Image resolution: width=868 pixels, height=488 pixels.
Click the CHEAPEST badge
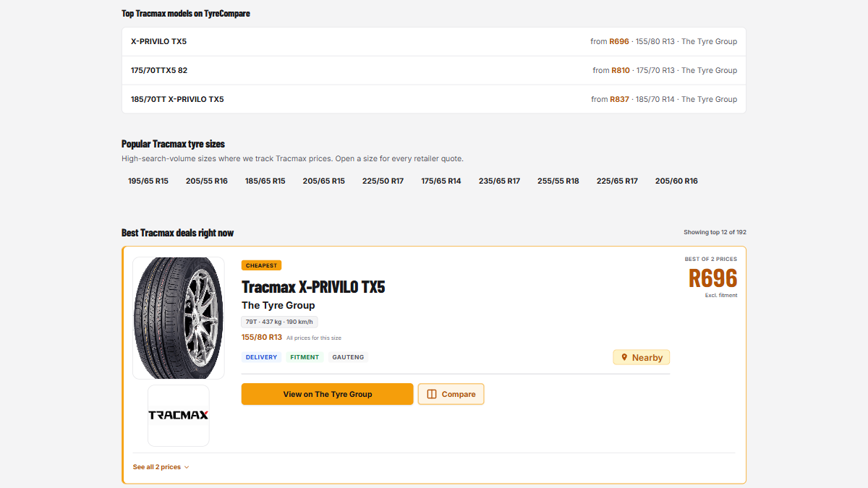[261, 265]
